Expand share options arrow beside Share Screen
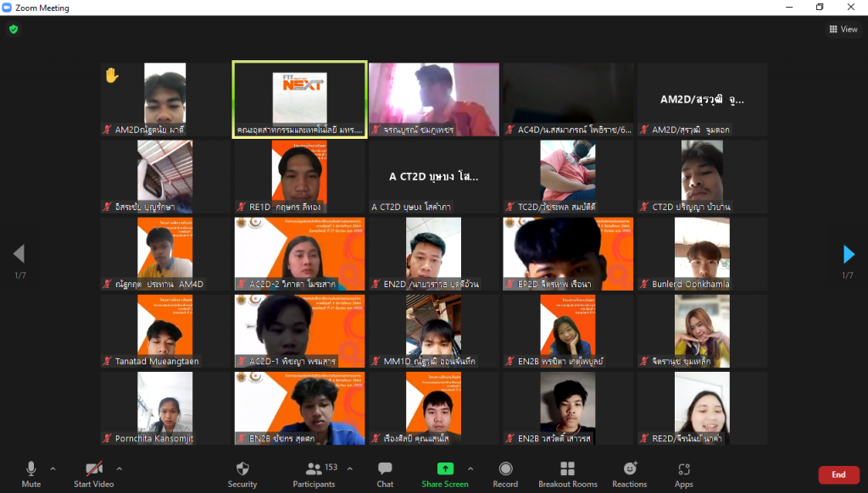868x493 pixels. 470,468
